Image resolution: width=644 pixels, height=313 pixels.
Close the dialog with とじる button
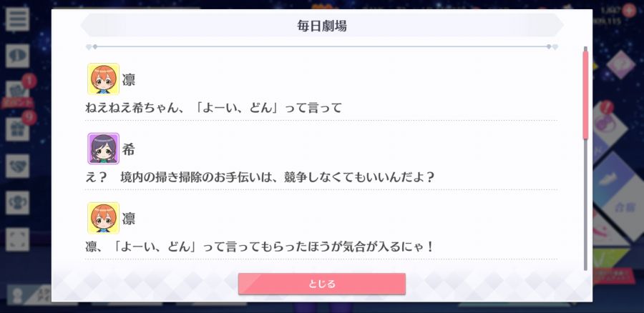pos(322,284)
